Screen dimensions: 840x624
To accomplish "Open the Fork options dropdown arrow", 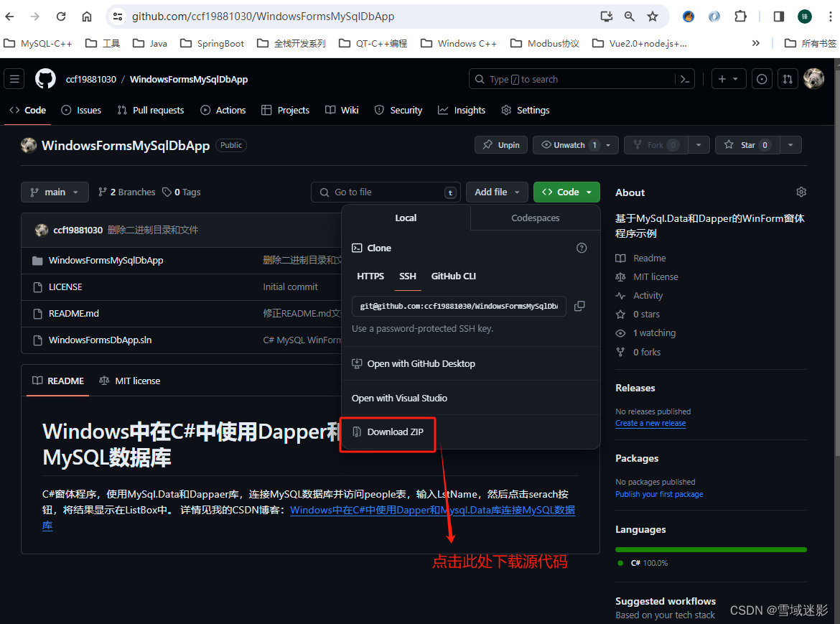I will (698, 144).
